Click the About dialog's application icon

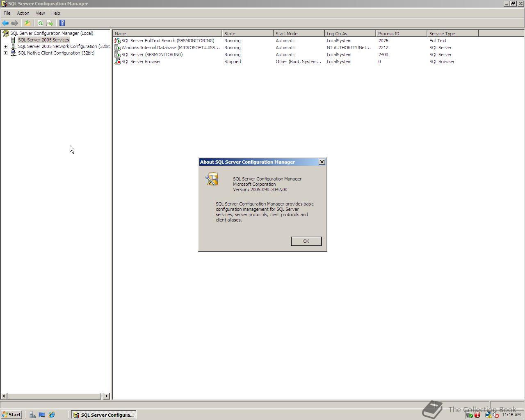(x=212, y=179)
